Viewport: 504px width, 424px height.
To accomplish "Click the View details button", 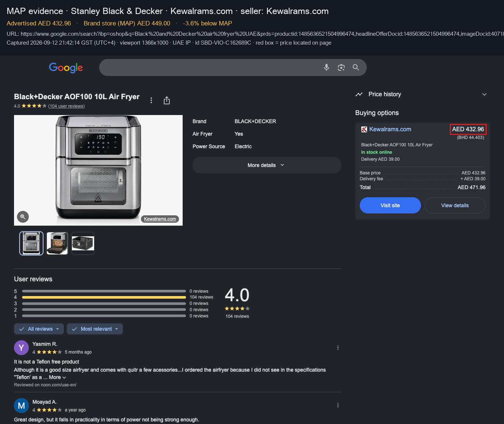I will (455, 205).
